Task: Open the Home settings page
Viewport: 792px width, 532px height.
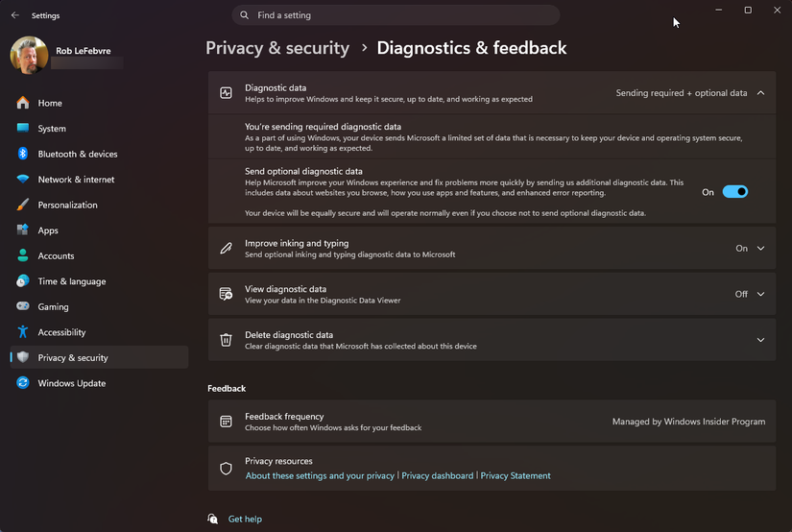Action: tap(100, 103)
